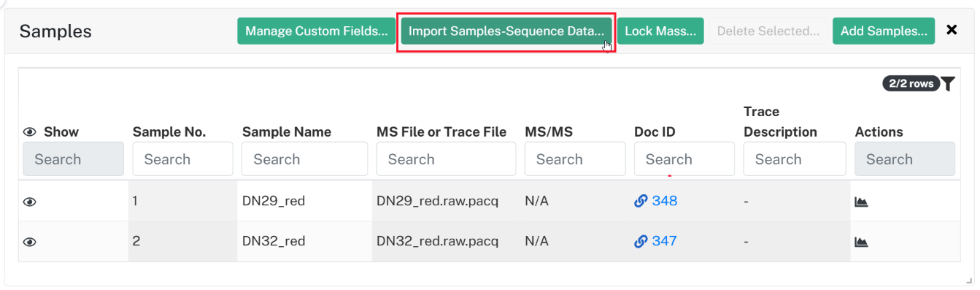Open document link 348
Screen dimensions: 980x290
tap(665, 201)
